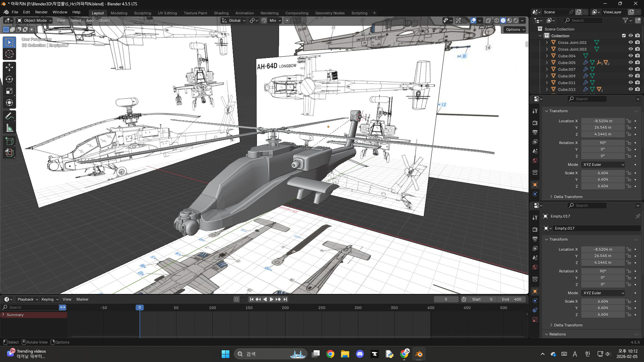Screen dimensions: 644x362
Task: Click the new collection icon in outliner
Action: tap(638, 20)
